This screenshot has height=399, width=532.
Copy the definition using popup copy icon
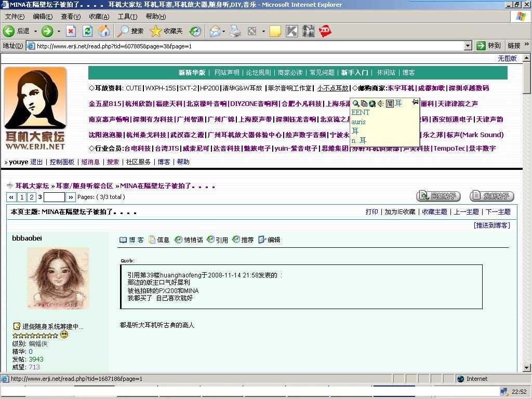click(x=364, y=103)
